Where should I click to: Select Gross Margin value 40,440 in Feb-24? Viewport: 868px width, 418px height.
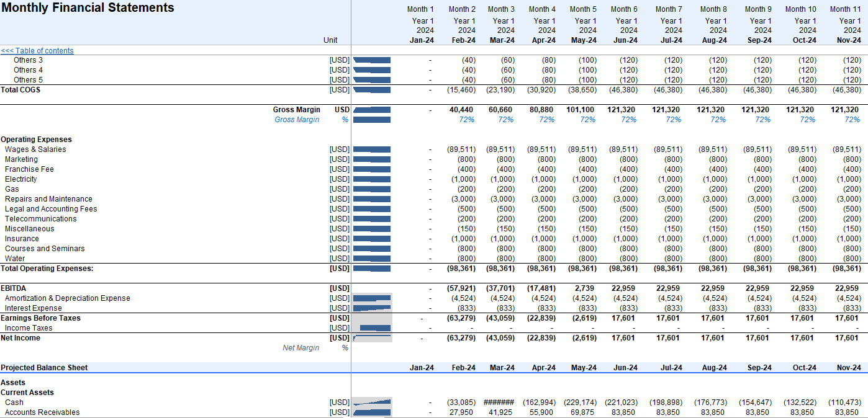pyautogui.click(x=461, y=110)
